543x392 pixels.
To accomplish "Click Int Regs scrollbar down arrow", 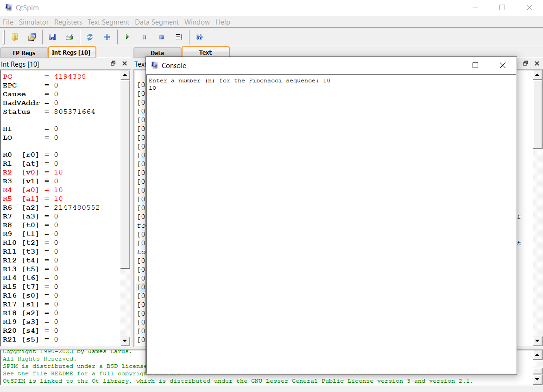I will tap(125, 341).
